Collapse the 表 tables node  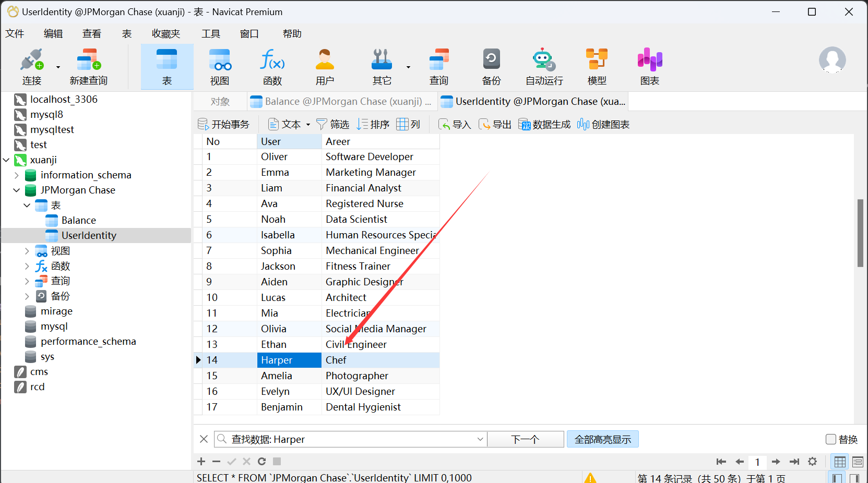point(27,206)
